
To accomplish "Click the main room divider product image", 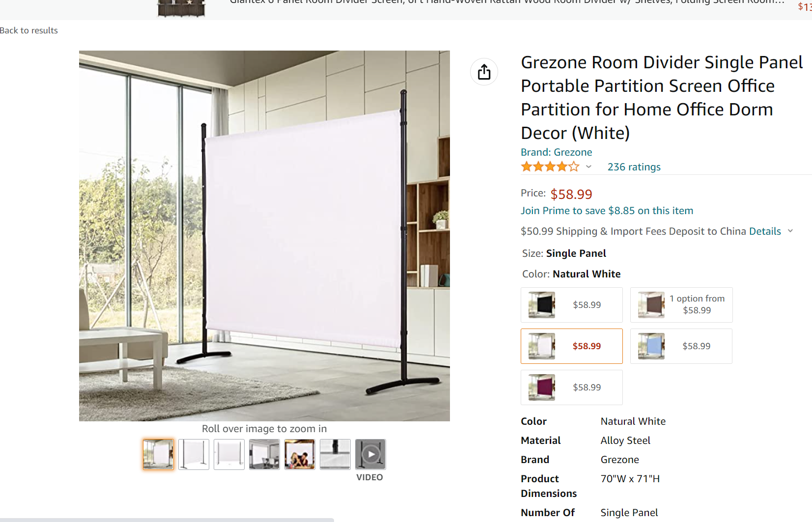I will click(x=264, y=236).
